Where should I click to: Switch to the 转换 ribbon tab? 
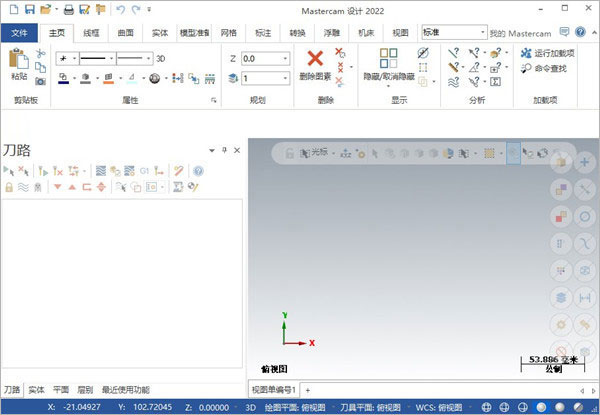(x=297, y=33)
